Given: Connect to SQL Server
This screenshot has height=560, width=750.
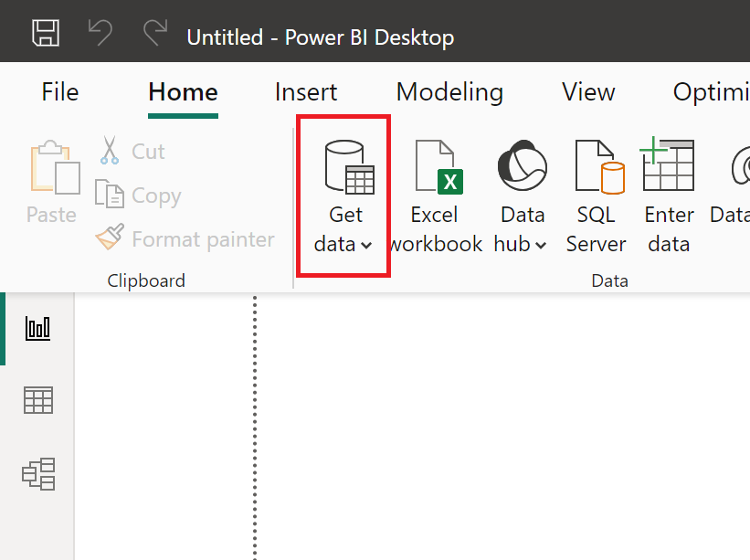Looking at the screenshot, I should click(x=597, y=196).
